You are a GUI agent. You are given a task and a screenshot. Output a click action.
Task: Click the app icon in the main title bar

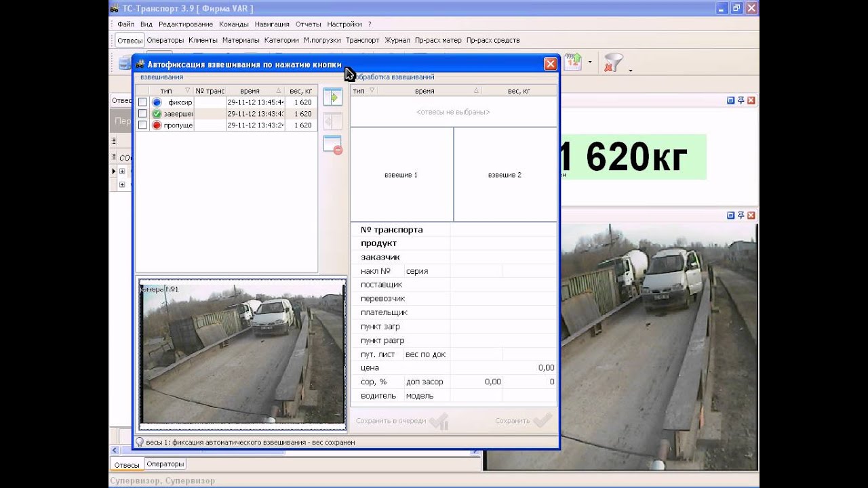(115, 8)
